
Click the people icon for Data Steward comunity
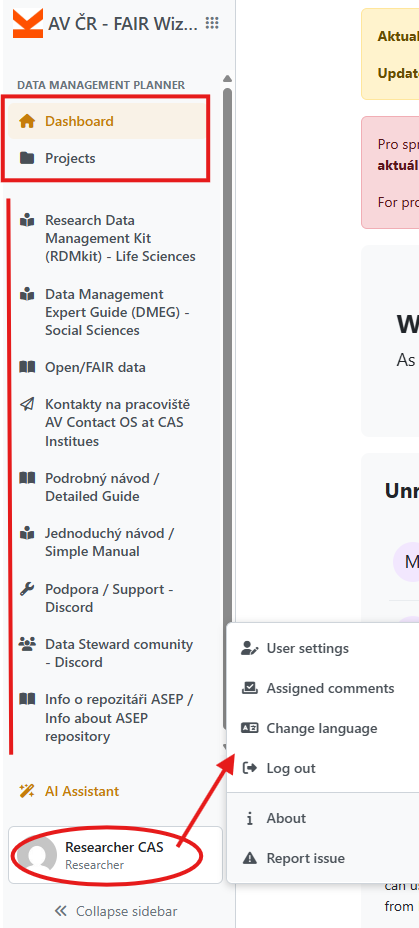click(x=27, y=644)
